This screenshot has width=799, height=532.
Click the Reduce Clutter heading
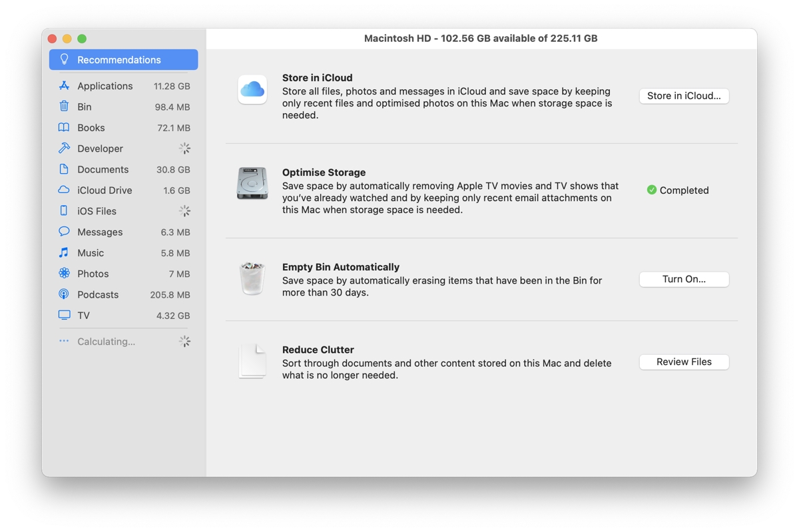(318, 350)
